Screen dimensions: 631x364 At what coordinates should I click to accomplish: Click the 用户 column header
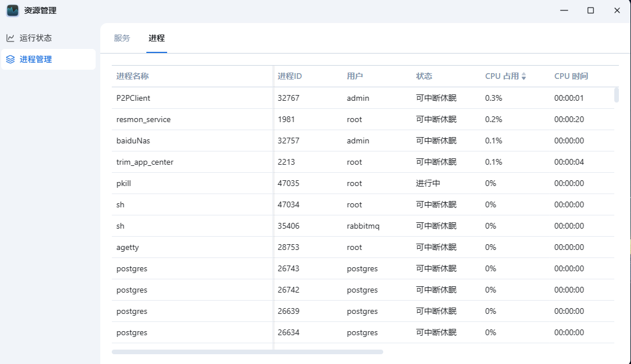(355, 76)
